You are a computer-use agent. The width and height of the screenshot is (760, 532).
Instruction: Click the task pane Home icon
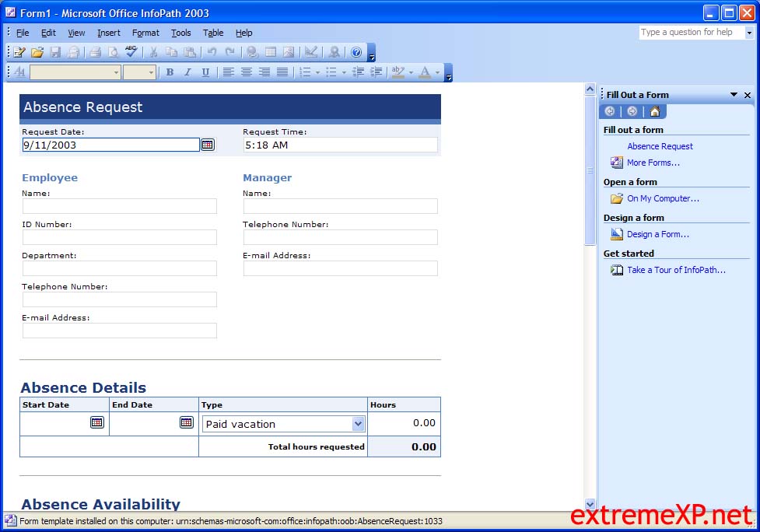[655, 111]
